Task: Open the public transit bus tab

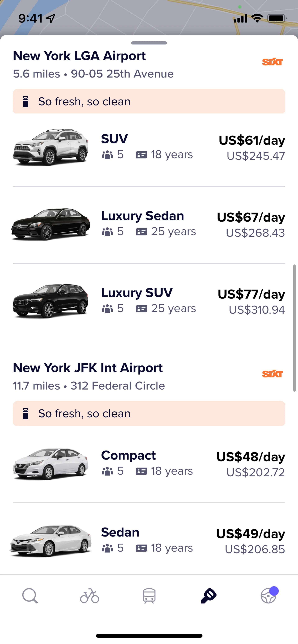Action: coord(149,596)
